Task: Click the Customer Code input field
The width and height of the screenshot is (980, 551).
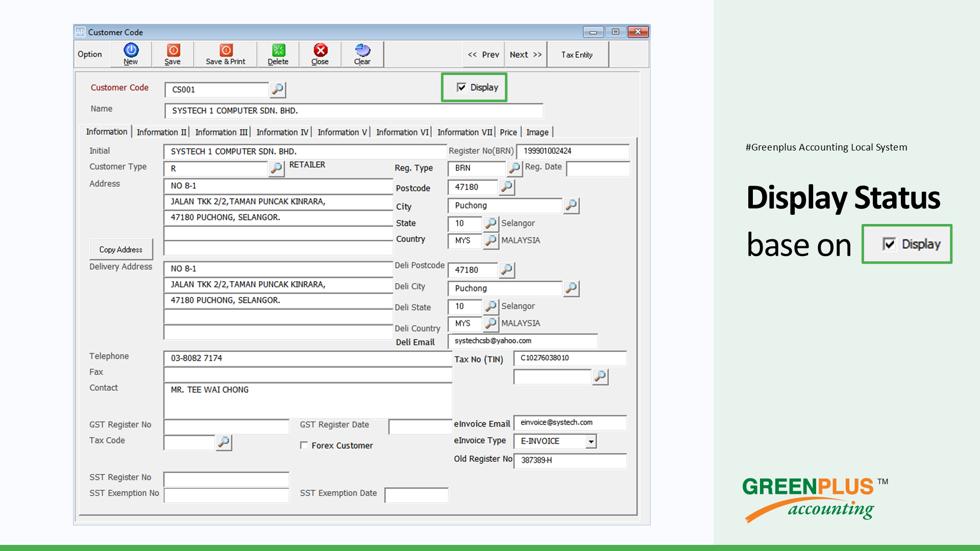Action: (x=217, y=90)
